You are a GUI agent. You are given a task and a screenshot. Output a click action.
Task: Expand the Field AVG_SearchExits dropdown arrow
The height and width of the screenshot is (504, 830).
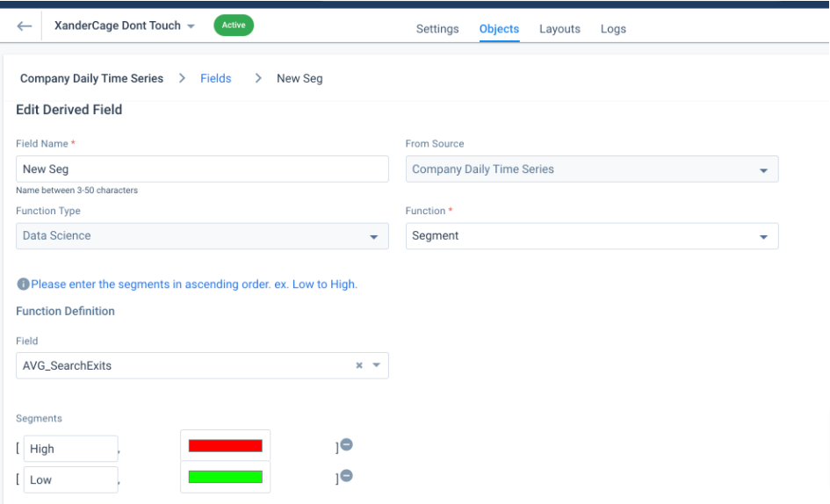(x=377, y=365)
